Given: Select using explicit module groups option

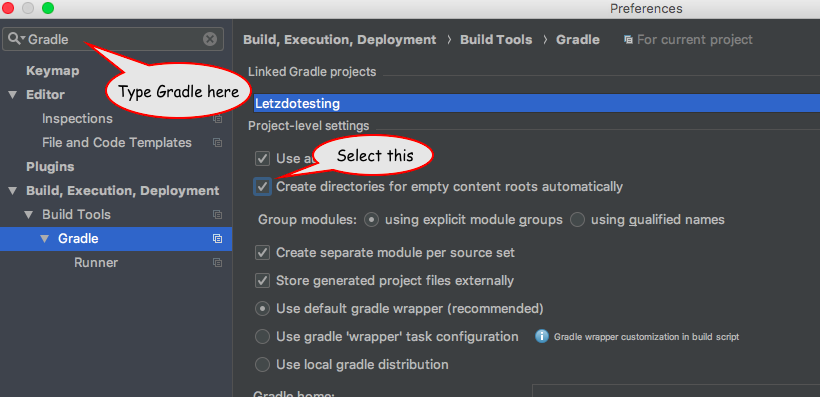Looking at the screenshot, I should (371, 220).
